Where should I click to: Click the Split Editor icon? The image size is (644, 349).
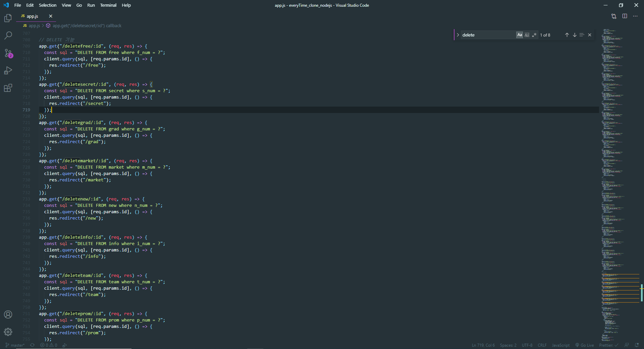[625, 16]
